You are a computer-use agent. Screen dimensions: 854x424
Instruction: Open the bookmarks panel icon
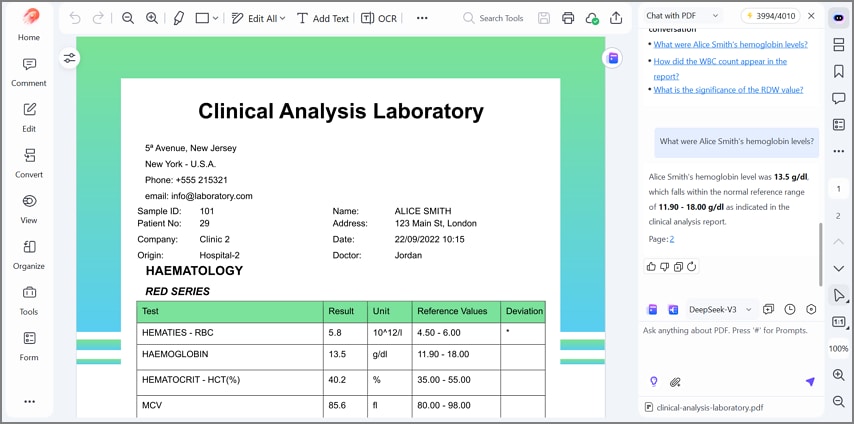839,71
